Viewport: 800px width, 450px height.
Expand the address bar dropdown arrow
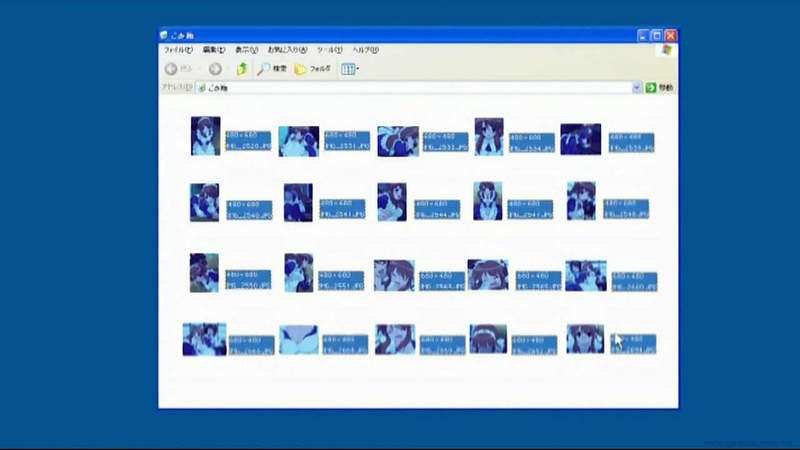coord(637,88)
